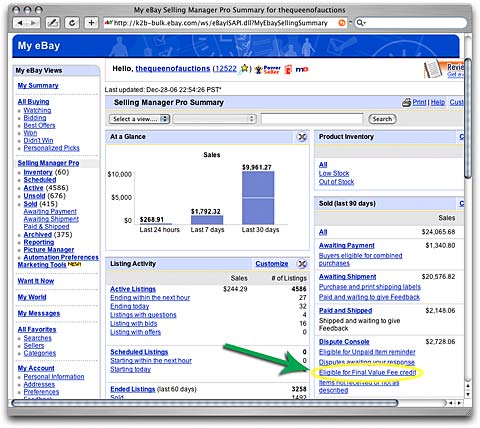Collapse the At a Glance panel icon
This screenshot has width=480, height=428.
[x=302, y=137]
